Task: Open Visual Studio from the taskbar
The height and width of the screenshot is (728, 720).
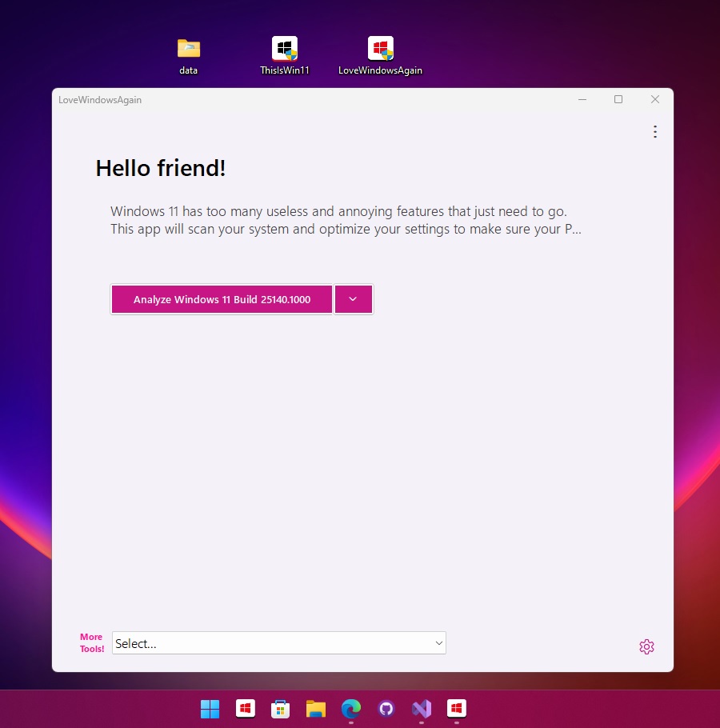Action: (421, 709)
